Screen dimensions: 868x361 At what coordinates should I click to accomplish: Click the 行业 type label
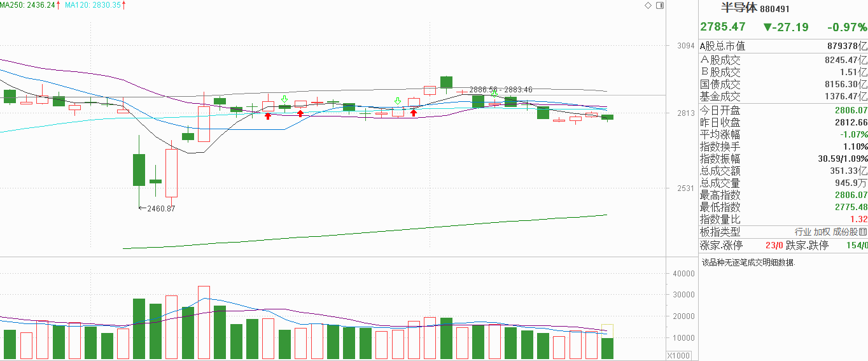coord(802,232)
